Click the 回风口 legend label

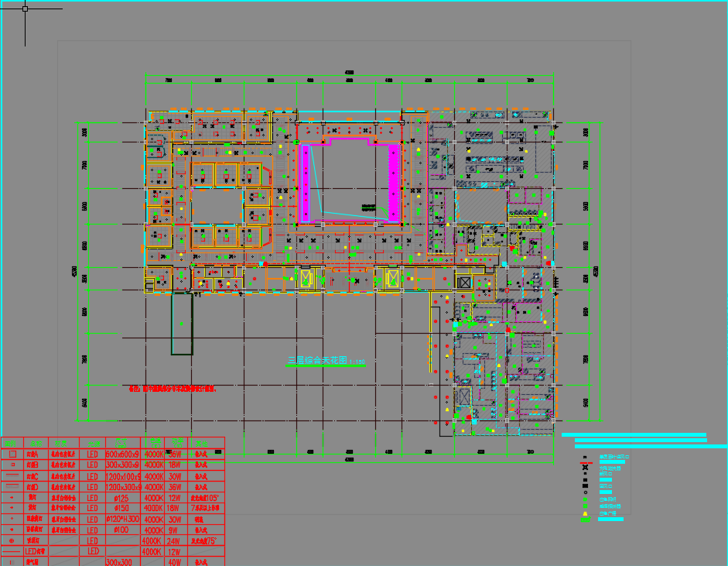(606, 486)
